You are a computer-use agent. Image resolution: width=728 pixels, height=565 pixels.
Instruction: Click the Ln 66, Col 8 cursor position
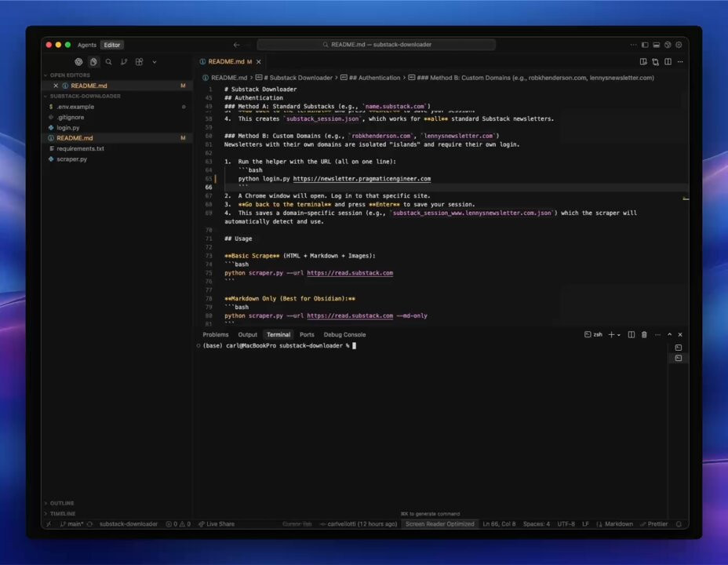(x=499, y=524)
